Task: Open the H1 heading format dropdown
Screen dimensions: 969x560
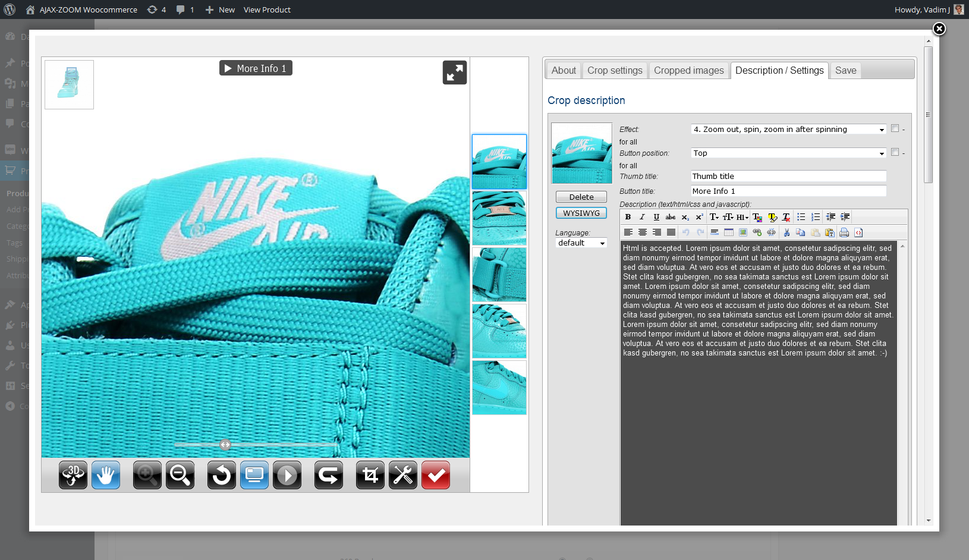Action: coord(743,217)
